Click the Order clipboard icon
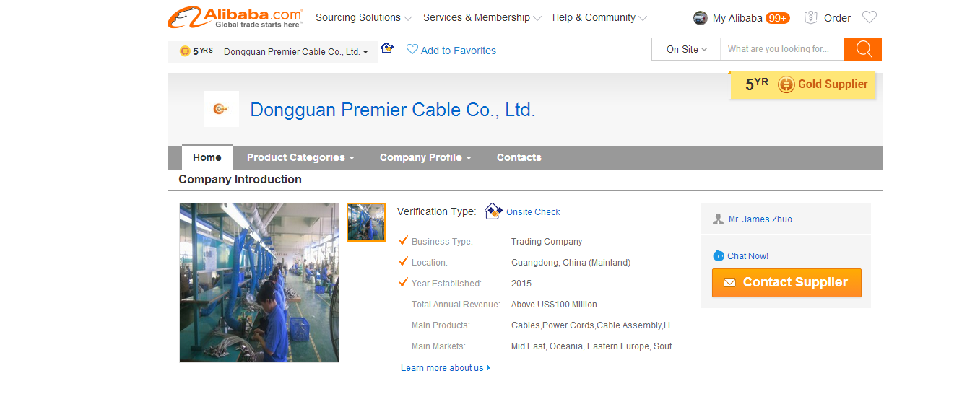Image resolution: width=980 pixels, height=394 pixels. pos(811,18)
